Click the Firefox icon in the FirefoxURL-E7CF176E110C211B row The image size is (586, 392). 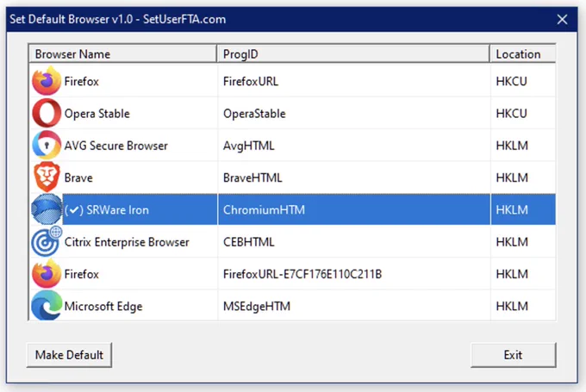pos(47,274)
